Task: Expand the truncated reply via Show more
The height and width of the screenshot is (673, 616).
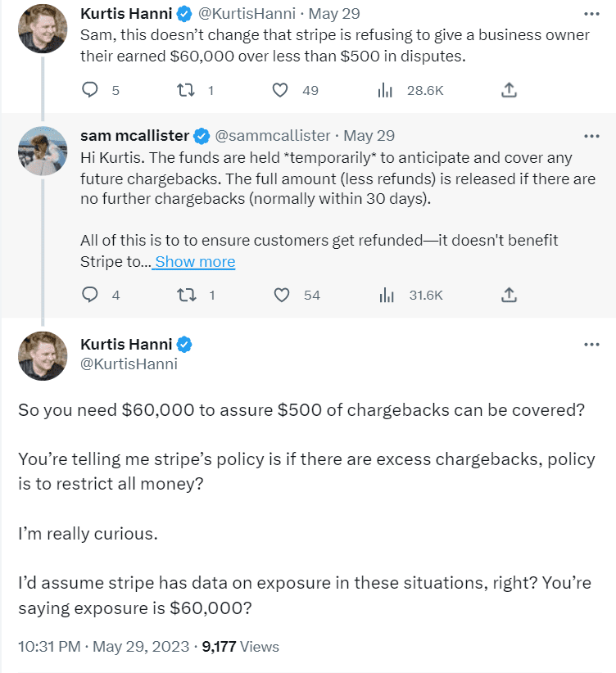Action: click(x=194, y=261)
